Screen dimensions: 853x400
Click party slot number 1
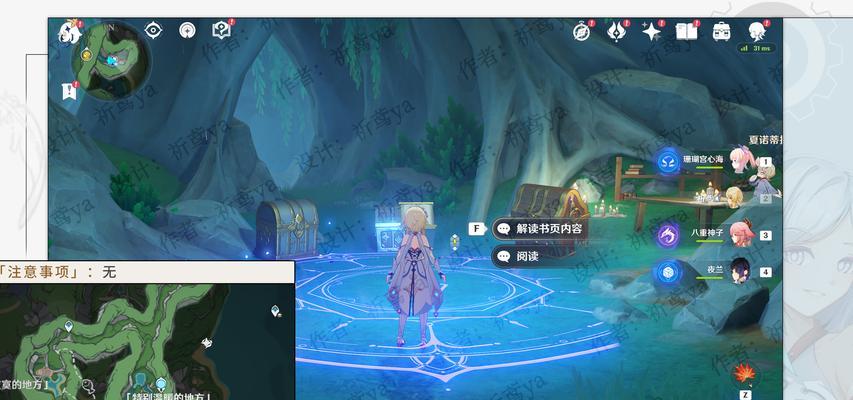pyautogui.click(x=765, y=162)
